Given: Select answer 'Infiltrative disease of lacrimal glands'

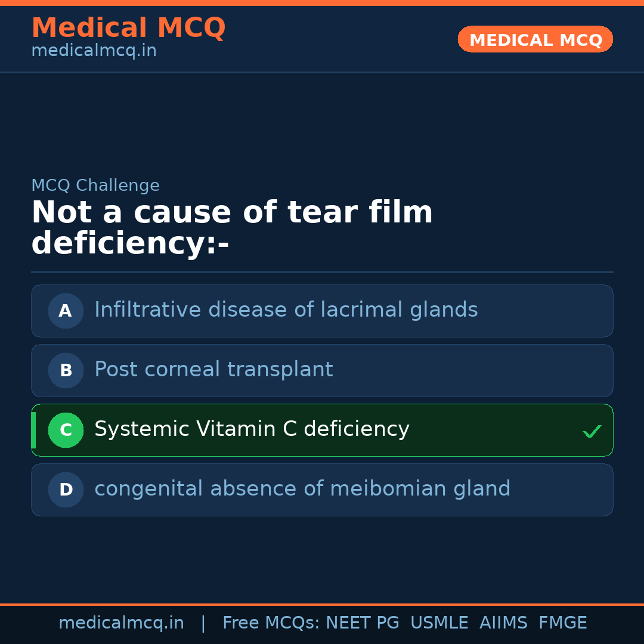Looking at the screenshot, I should click(286, 310).
